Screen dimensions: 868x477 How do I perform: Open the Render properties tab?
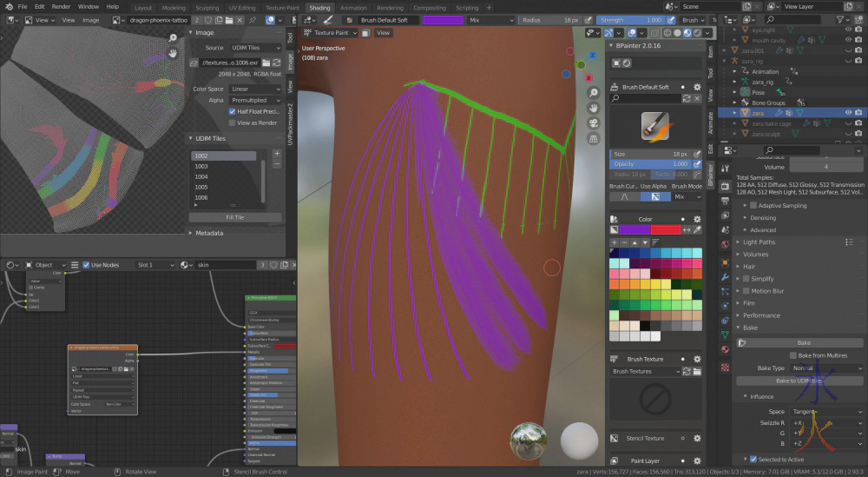725,186
